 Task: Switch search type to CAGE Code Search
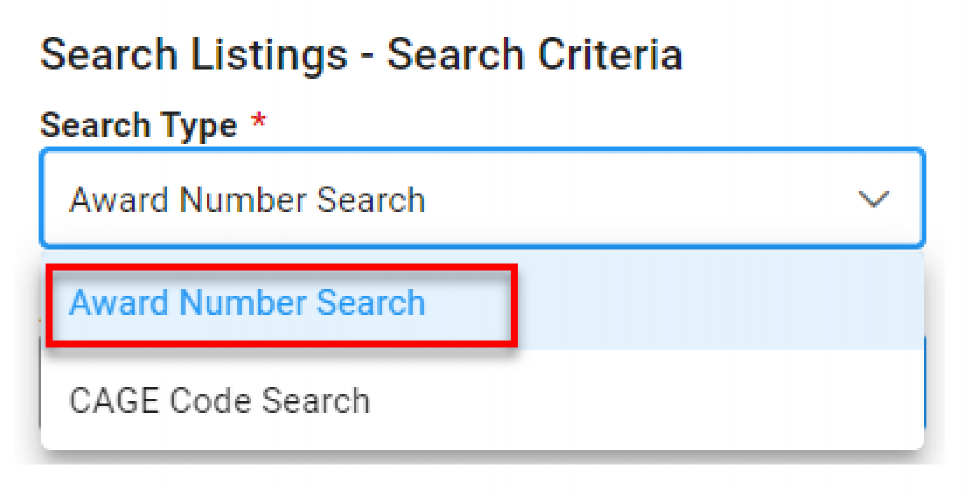click(219, 400)
